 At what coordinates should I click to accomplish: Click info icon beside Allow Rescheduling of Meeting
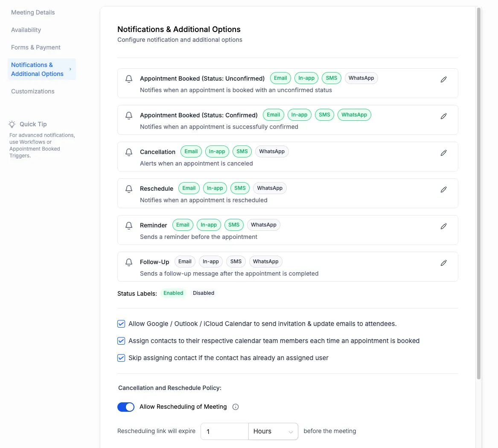(236, 407)
